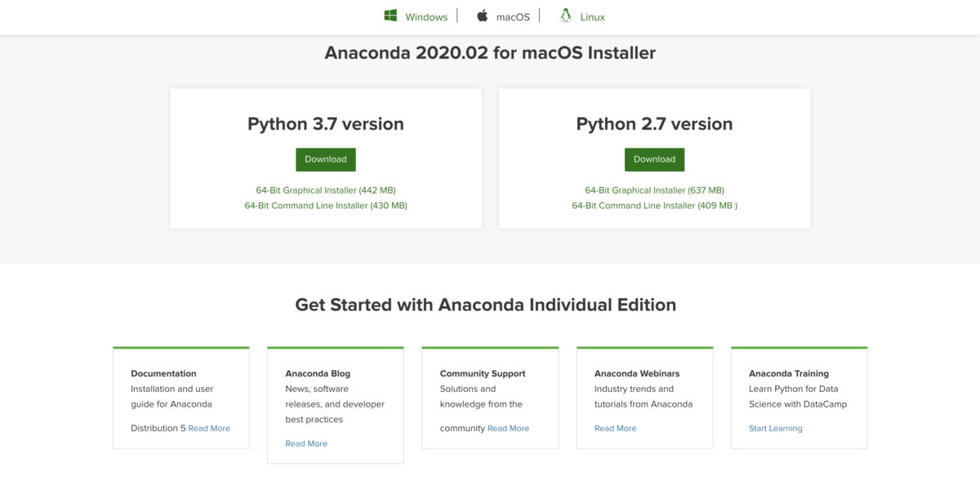The width and height of the screenshot is (980, 477).
Task: Select Start Learning under Anaconda Training
Action: coord(776,428)
